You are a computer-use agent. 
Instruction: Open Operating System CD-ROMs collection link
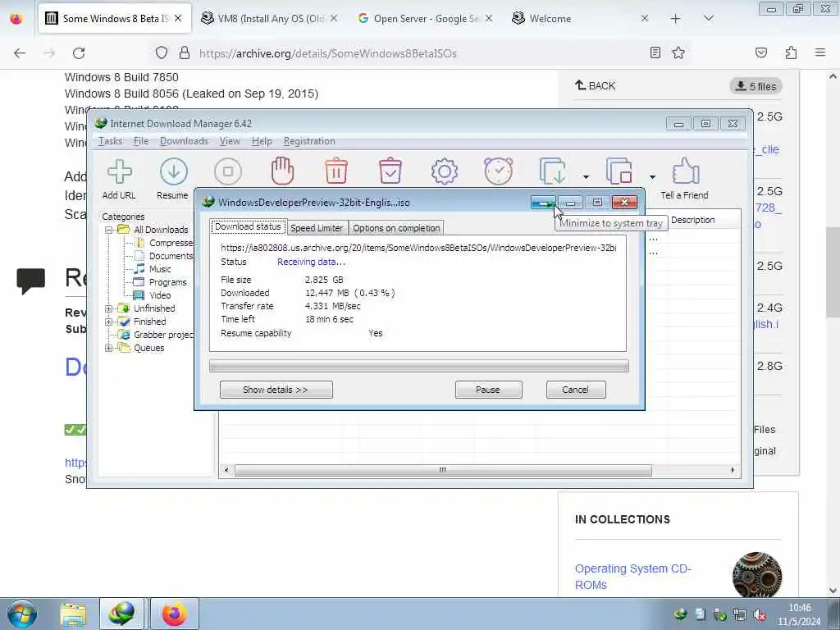(x=632, y=577)
